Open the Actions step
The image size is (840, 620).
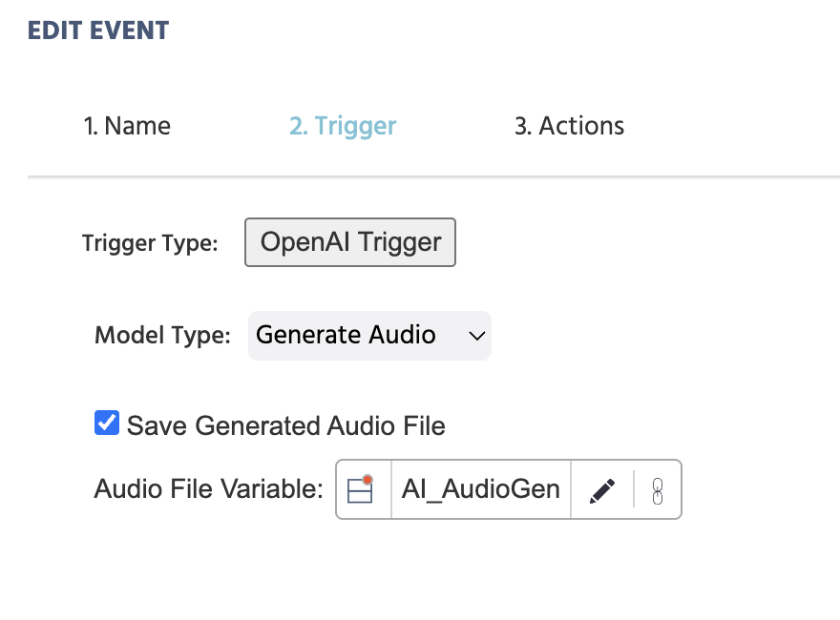[570, 125]
